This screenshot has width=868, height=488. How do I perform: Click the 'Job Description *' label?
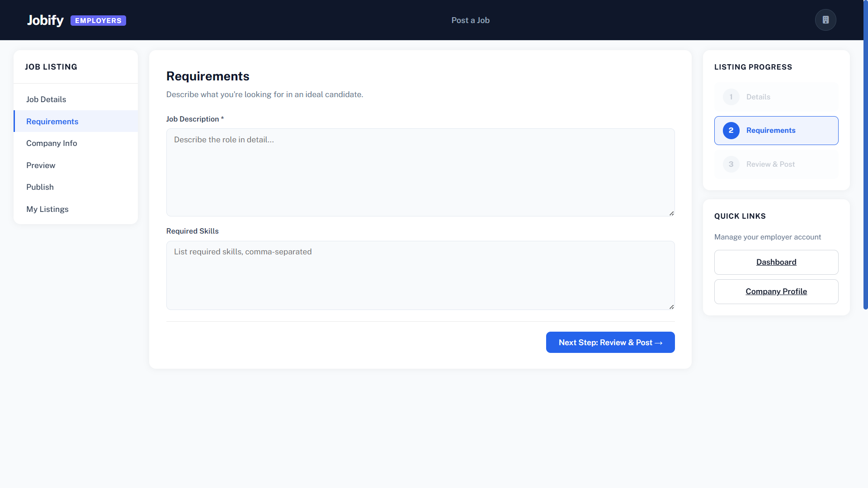tap(195, 119)
